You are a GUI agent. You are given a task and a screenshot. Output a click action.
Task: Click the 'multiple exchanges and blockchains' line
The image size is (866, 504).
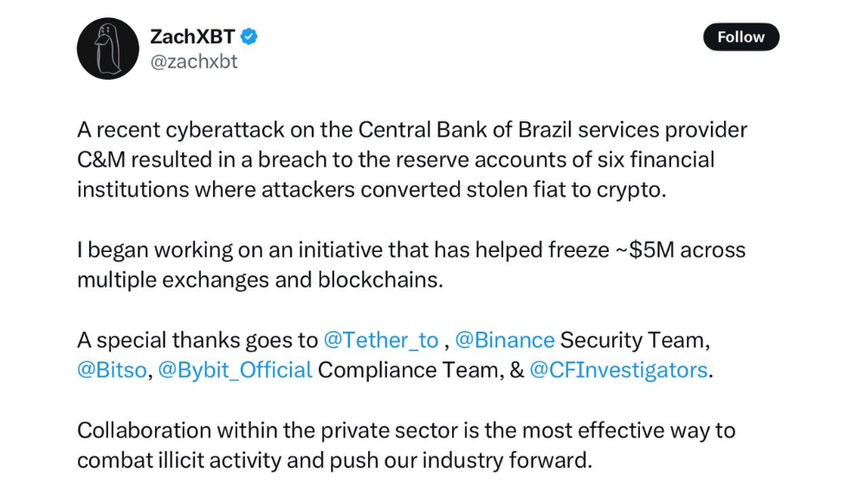(x=260, y=280)
